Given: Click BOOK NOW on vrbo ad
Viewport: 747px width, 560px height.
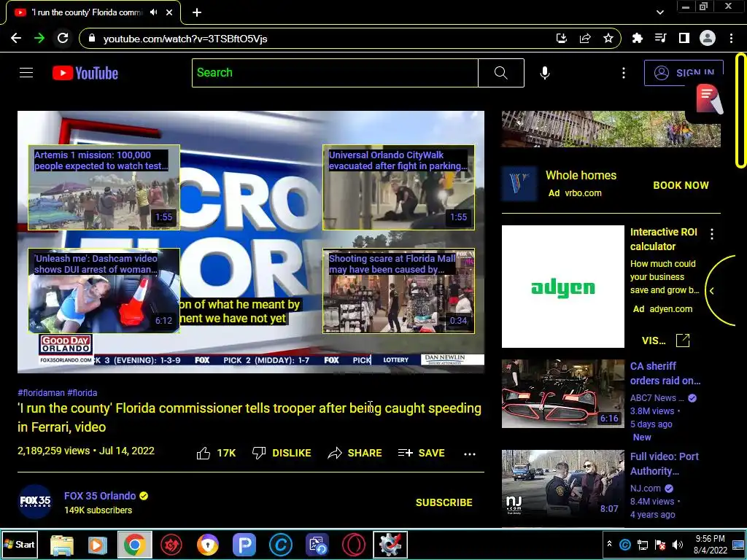Looking at the screenshot, I should click(681, 185).
